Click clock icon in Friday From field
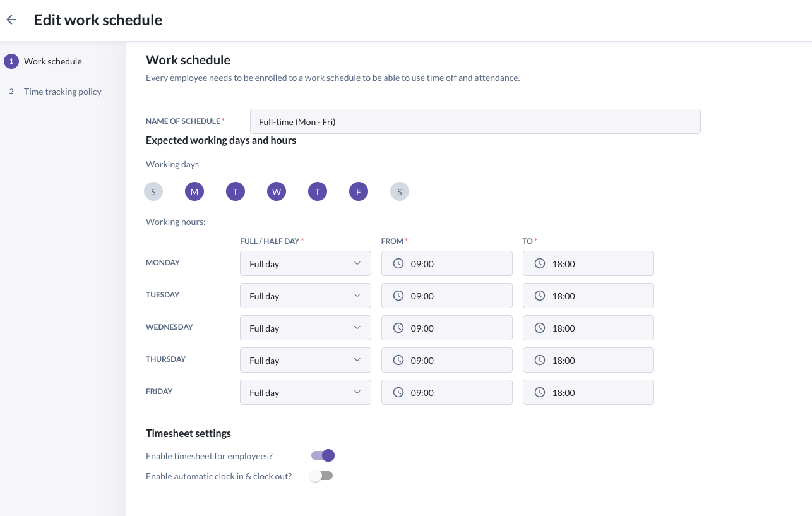 (398, 392)
